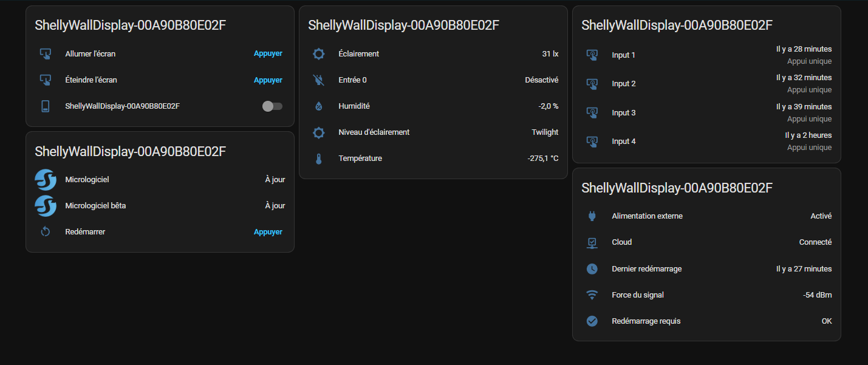Viewport: 868px width, 365px height.
Task: Click the Alimentation externe state Activé
Action: [x=821, y=216]
